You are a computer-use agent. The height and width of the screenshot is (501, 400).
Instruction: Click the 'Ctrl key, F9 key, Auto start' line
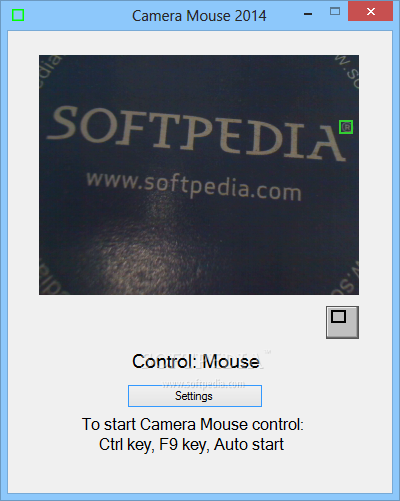click(x=191, y=444)
